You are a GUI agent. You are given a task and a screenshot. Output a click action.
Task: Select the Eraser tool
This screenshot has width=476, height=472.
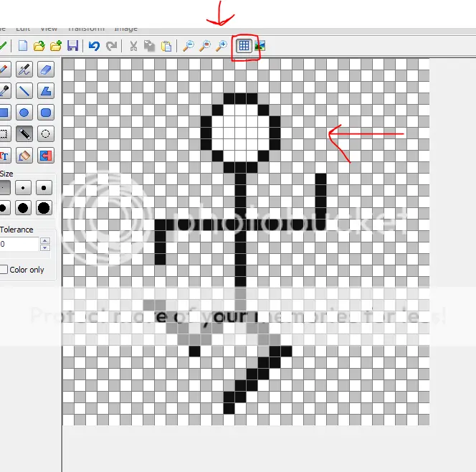46,70
